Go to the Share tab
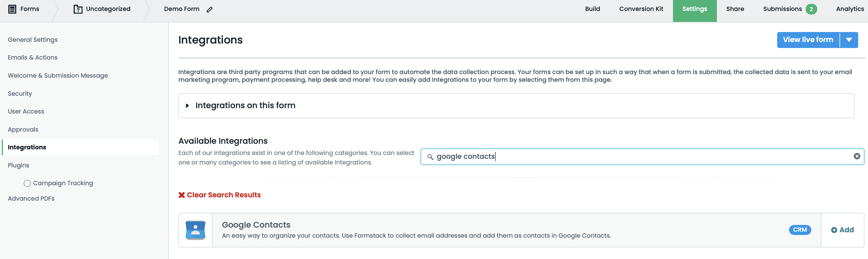868x259 pixels. point(735,9)
